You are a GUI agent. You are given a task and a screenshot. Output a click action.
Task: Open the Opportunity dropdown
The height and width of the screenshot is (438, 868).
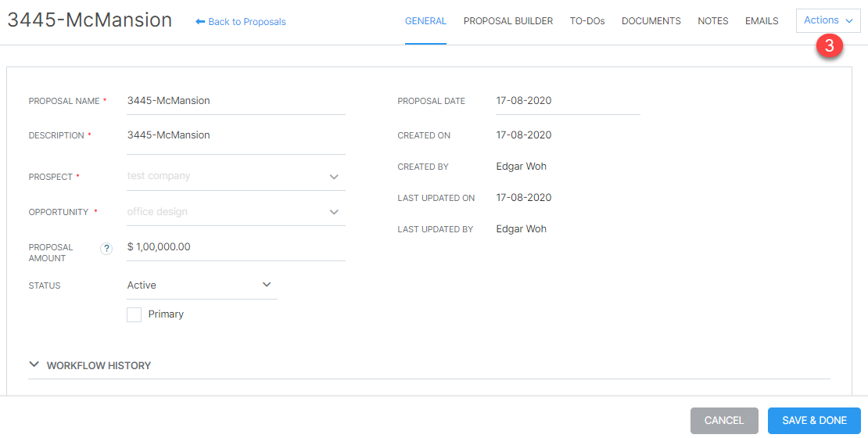point(236,212)
